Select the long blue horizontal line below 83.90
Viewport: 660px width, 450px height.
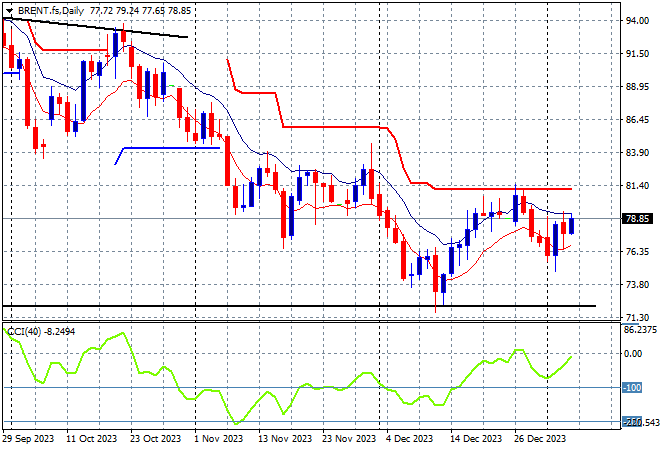(172, 148)
